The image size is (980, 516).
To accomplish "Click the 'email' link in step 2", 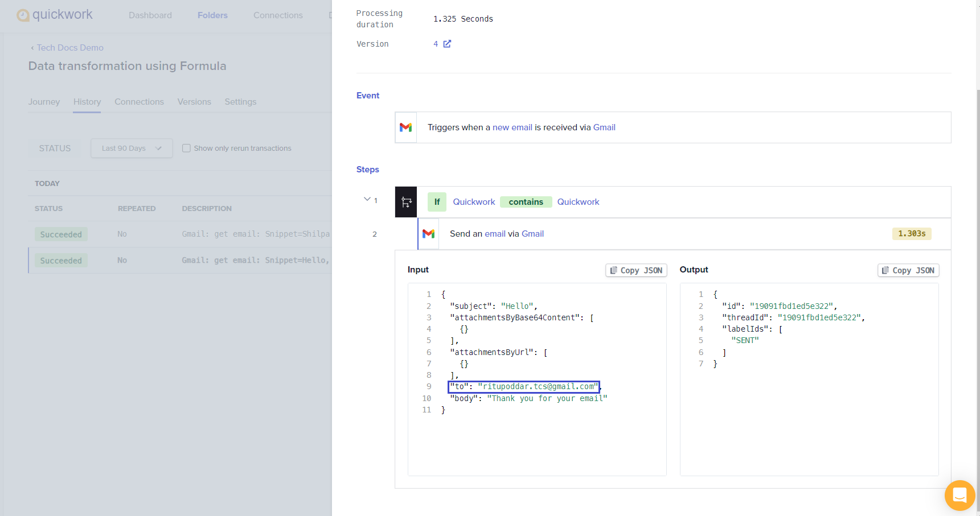I will (x=495, y=234).
